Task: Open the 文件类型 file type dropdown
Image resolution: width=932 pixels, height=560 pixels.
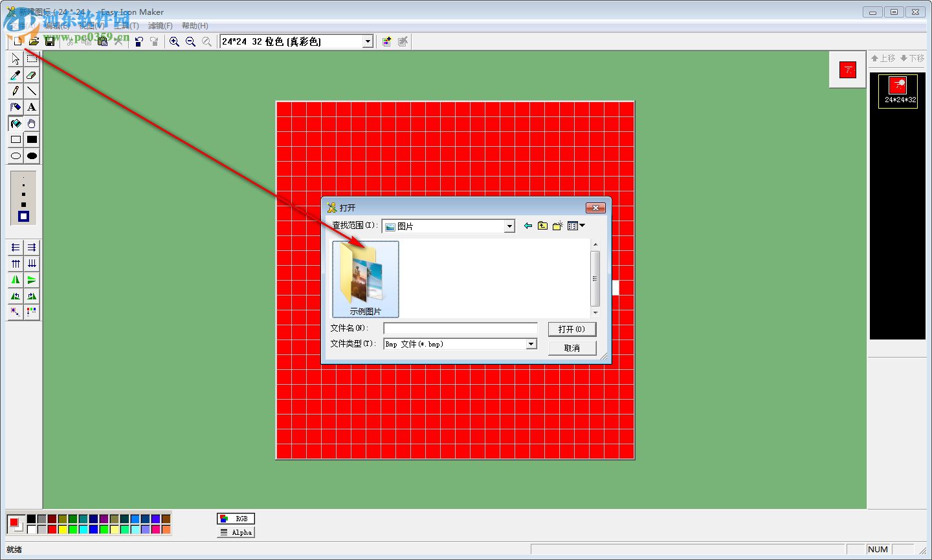Action: [531, 343]
